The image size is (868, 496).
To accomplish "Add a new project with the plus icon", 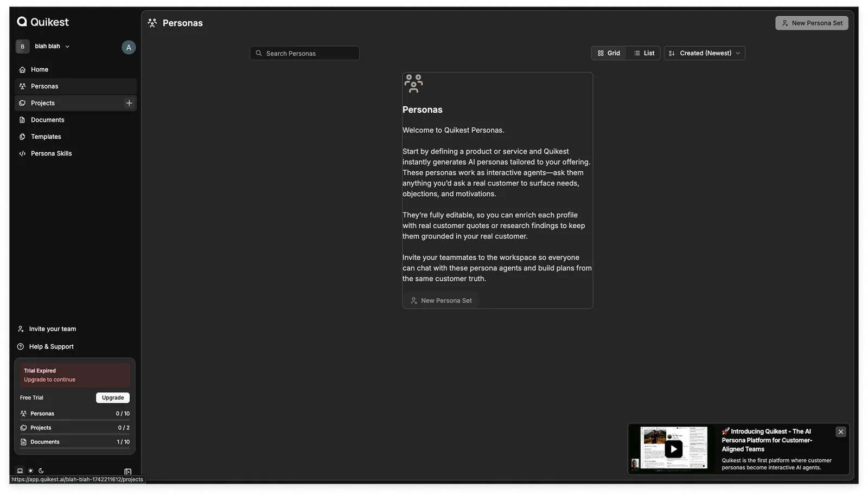I will click(129, 103).
